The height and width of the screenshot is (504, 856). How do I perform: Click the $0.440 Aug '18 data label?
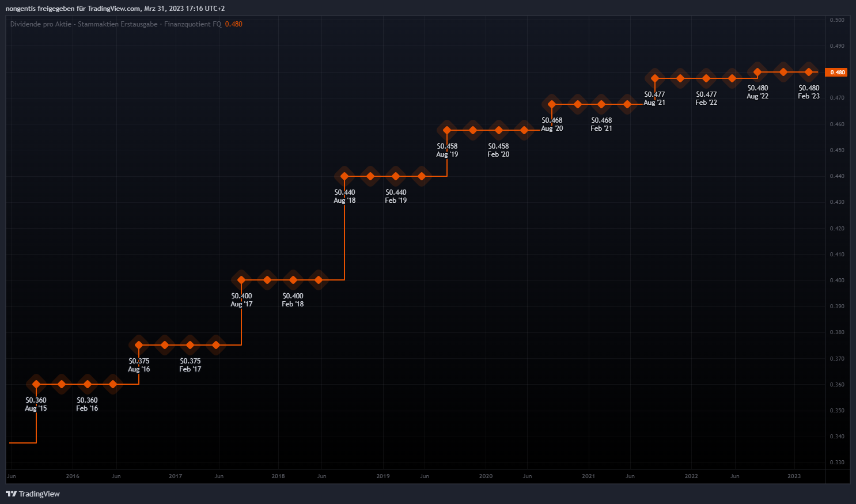[x=344, y=196]
